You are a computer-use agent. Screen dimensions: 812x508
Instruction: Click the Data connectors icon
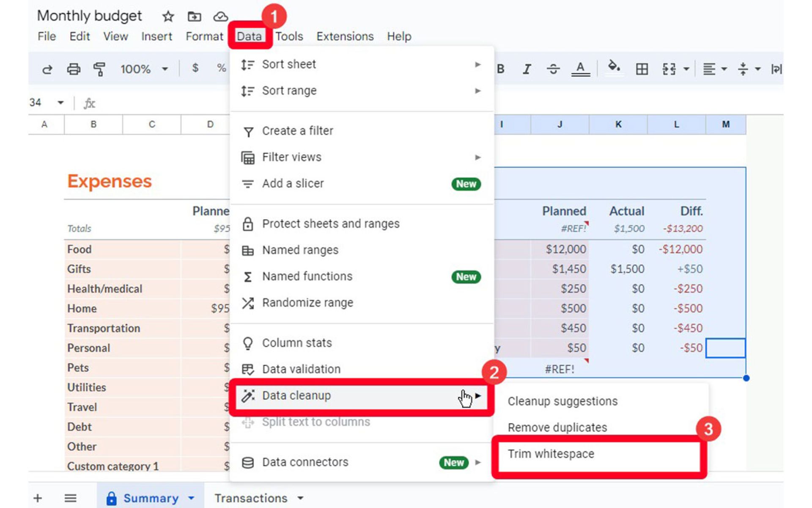(x=247, y=462)
